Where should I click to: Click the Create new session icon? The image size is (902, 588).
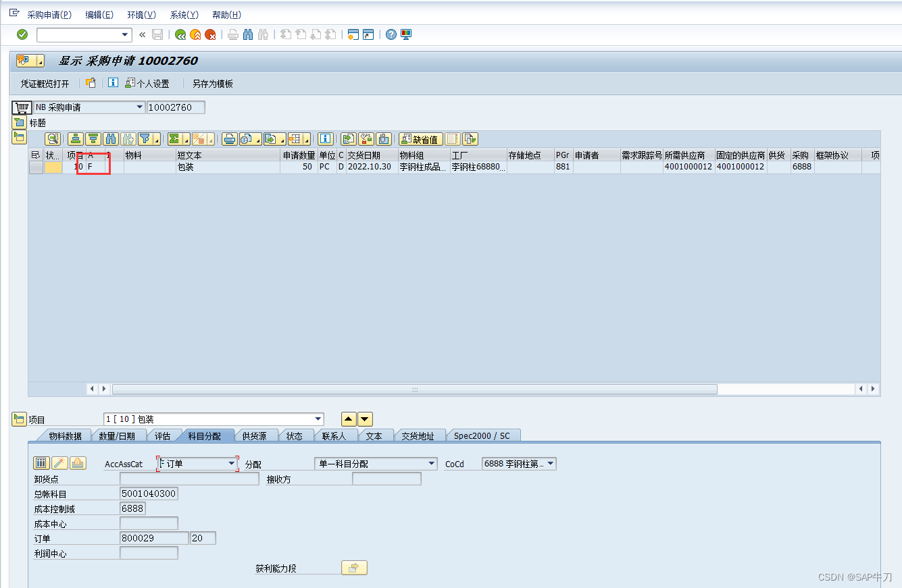pos(353,34)
